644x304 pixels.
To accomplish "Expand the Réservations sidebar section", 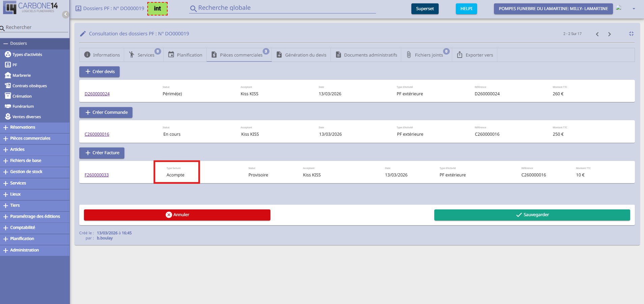I will [23, 127].
